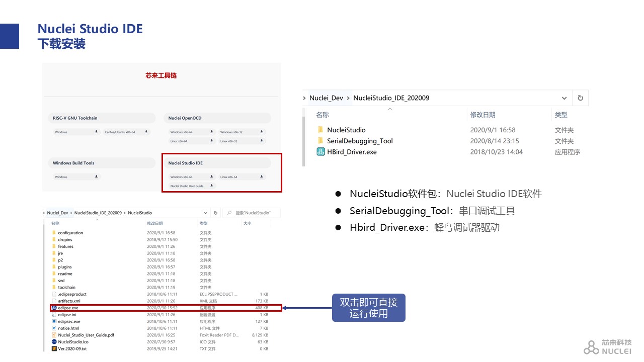Open address history dropdown in NucleiStudio_IDE_202009 window

pos(565,98)
